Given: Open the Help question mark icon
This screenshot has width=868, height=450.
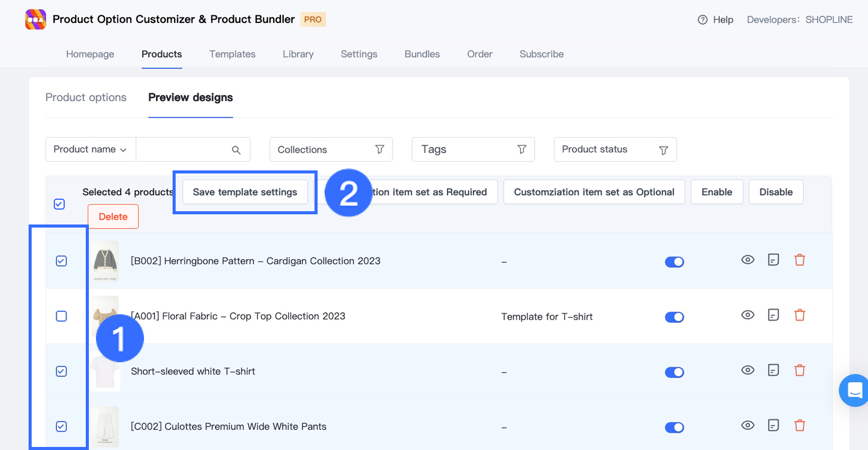Looking at the screenshot, I should (x=703, y=20).
